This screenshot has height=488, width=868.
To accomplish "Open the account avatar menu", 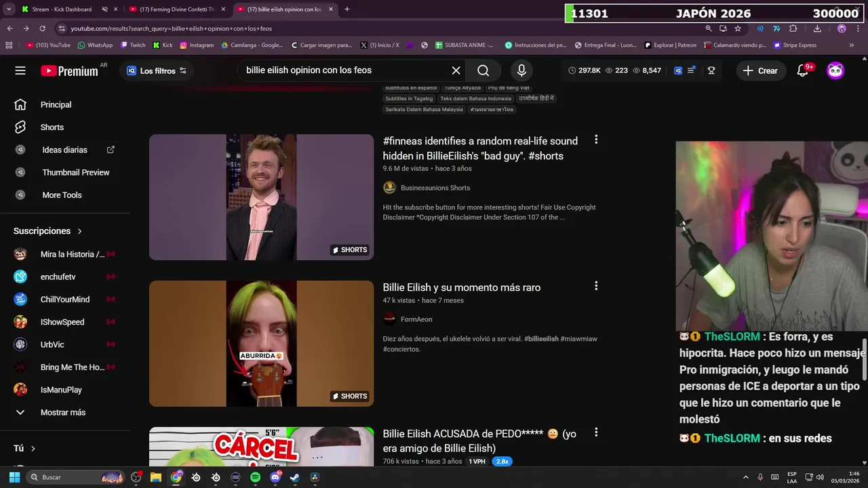I will point(835,70).
